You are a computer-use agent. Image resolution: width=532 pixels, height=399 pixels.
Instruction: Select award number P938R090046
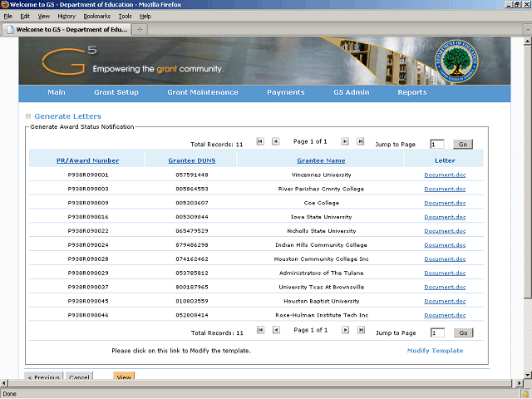pos(88,315)
